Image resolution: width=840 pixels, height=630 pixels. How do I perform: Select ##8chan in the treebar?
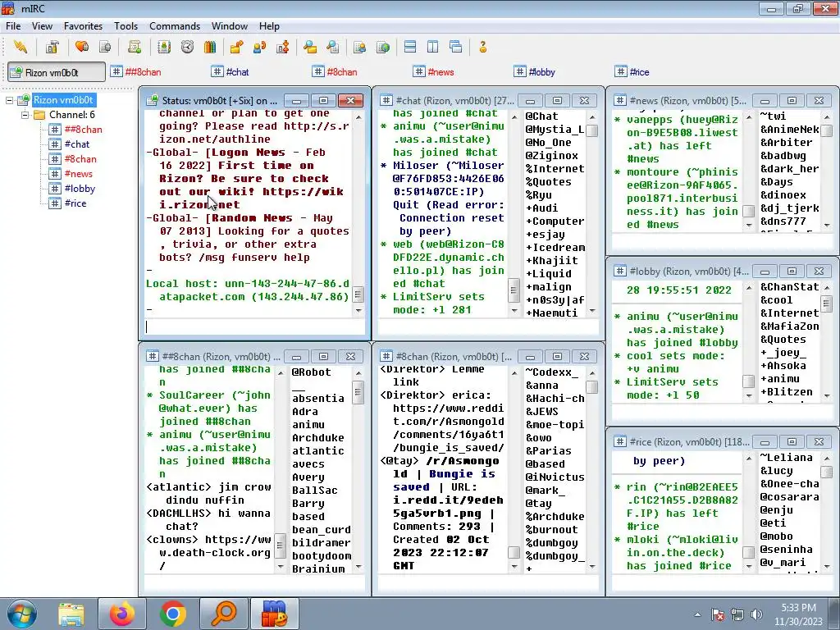pyautogui.click(x=83, y=129)
